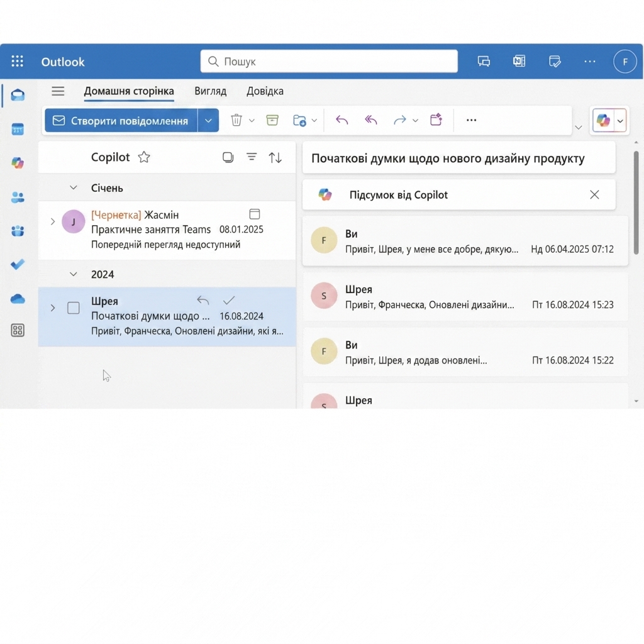This screenshot has width=644, height=644.
Task: Expand the Шрея conversation thread
Action: coord(53,308)
